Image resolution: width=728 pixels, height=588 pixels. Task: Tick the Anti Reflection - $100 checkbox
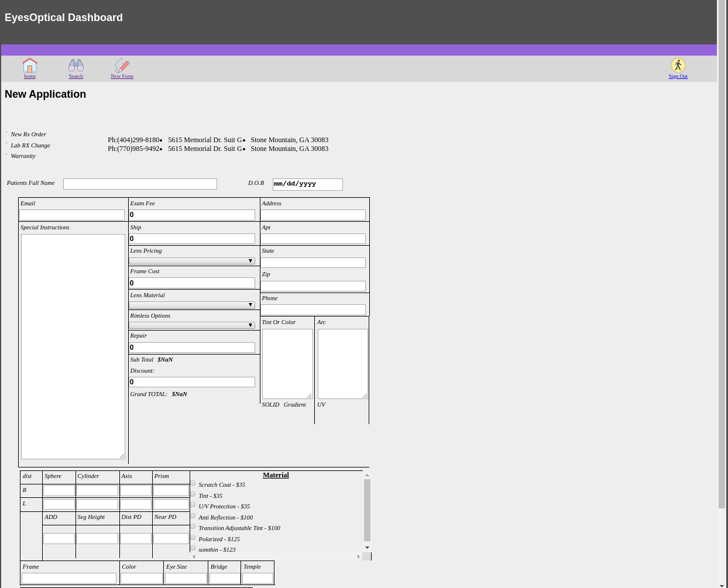[193, 516]
